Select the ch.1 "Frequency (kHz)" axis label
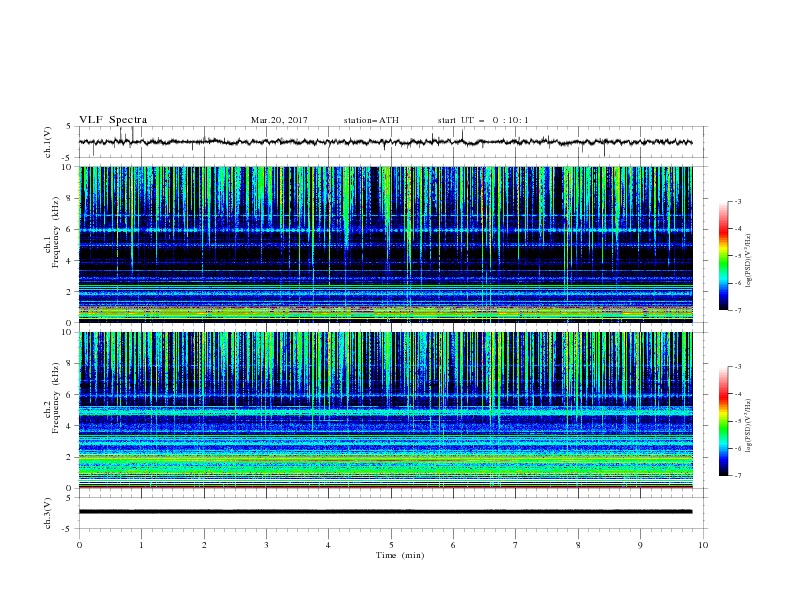792x612 pixels. pyautogui.click(x=56, y=230)
